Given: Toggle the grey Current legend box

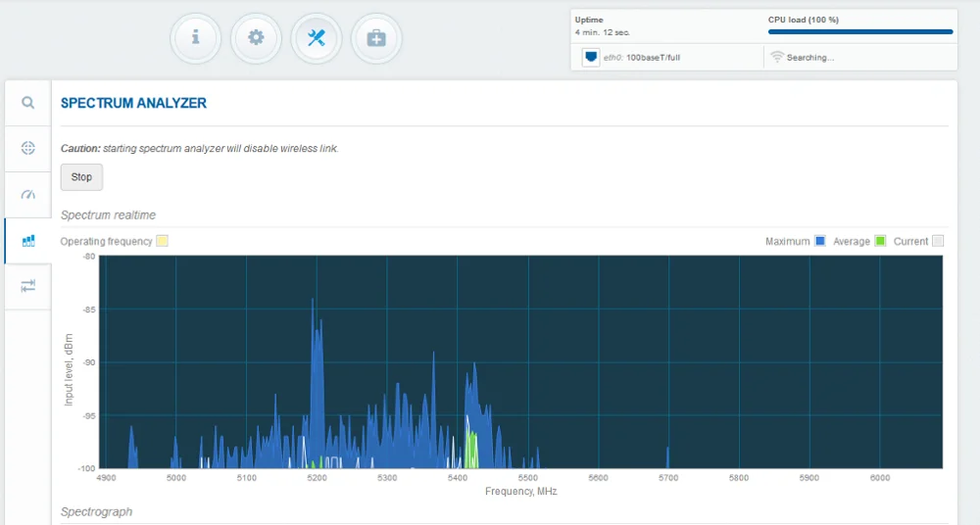Looking at the screenshot, I should pos(938,241).
